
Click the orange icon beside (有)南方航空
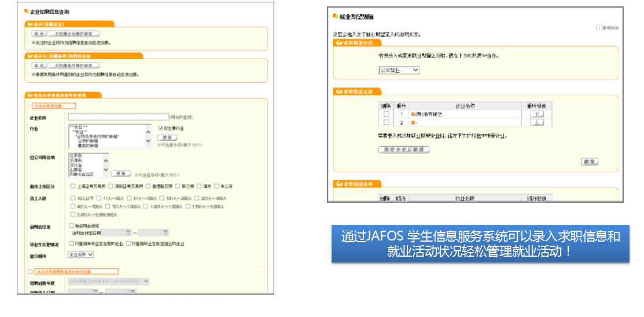click(x=413, y=114)
